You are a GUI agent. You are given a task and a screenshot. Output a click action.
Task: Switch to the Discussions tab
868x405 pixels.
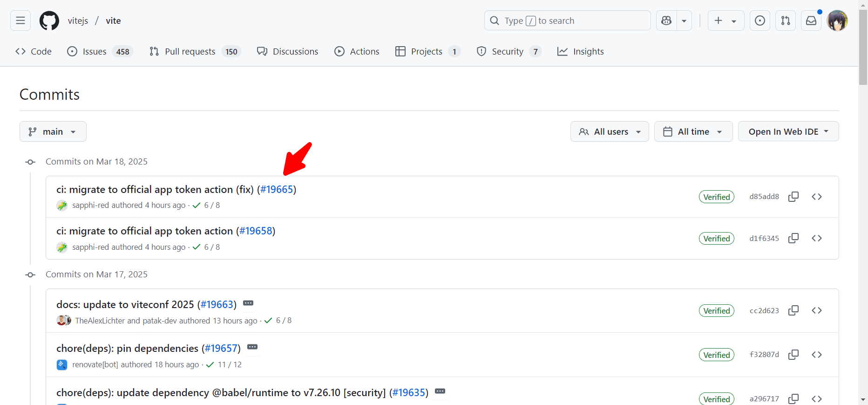tap(288, 51)
